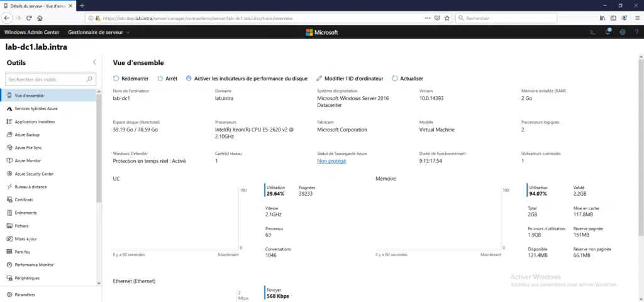Open a new browser tab
644x302 pixels.
pyautogui.click(x=82, y=5)
